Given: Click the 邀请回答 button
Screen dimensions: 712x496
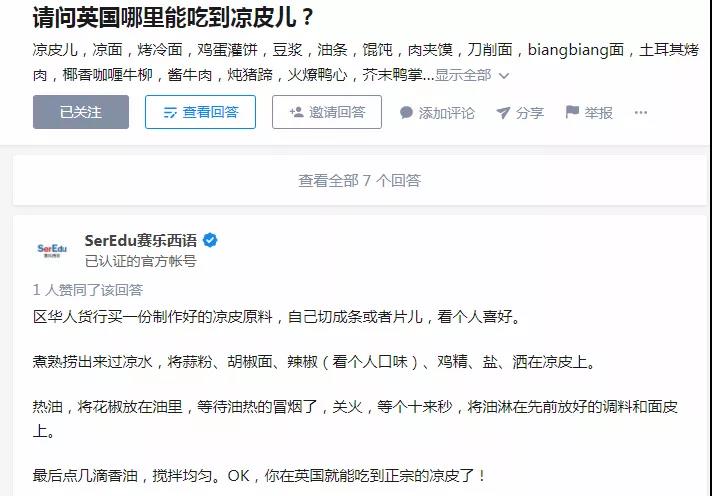Looking at the screenshot, I should coord(327,112).
